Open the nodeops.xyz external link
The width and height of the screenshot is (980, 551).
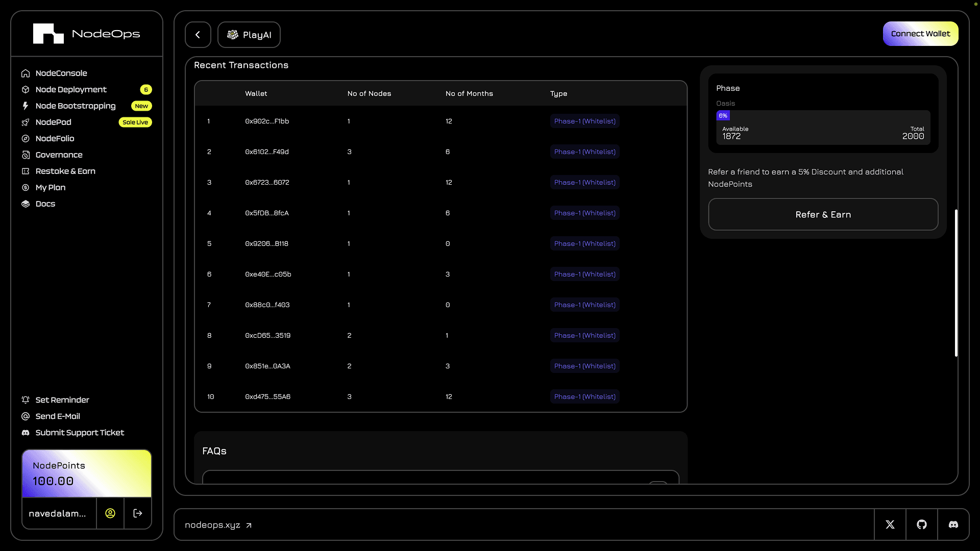click(218, 525)
